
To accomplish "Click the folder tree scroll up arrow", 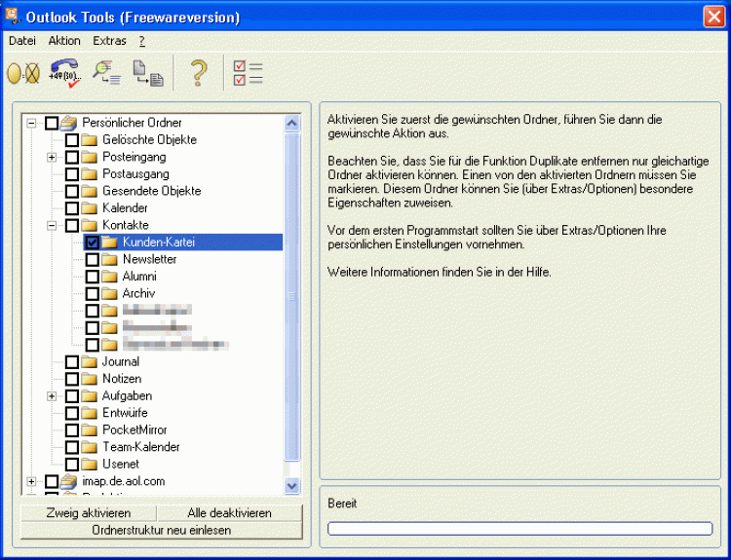I will 291,124.
